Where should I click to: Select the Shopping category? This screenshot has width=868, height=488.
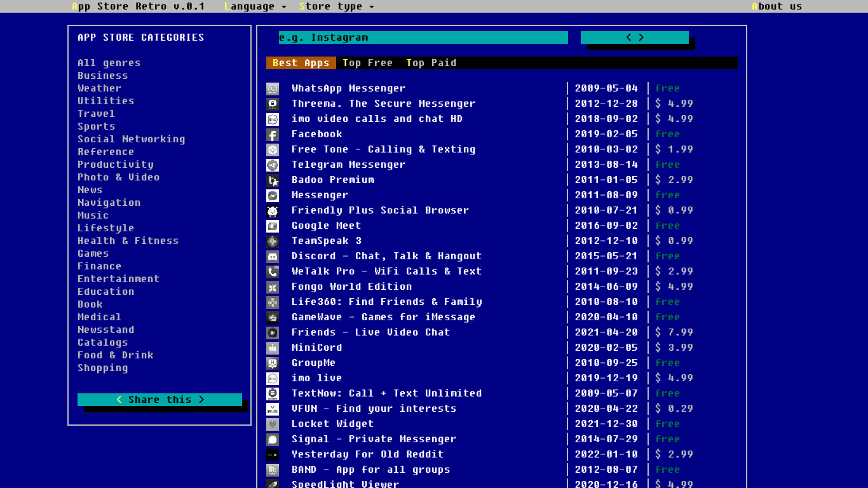pos(103,368)
